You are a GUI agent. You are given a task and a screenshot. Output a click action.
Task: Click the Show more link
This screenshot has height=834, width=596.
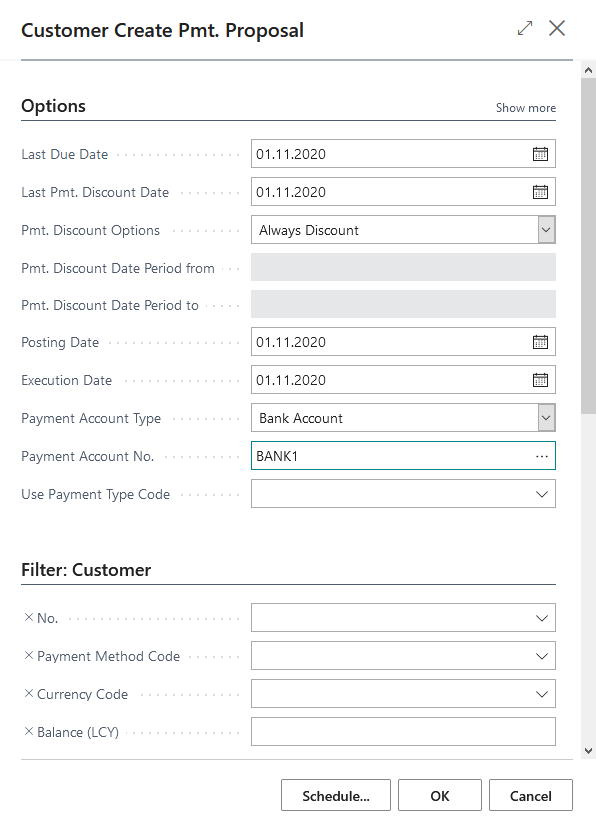(525, 107)
